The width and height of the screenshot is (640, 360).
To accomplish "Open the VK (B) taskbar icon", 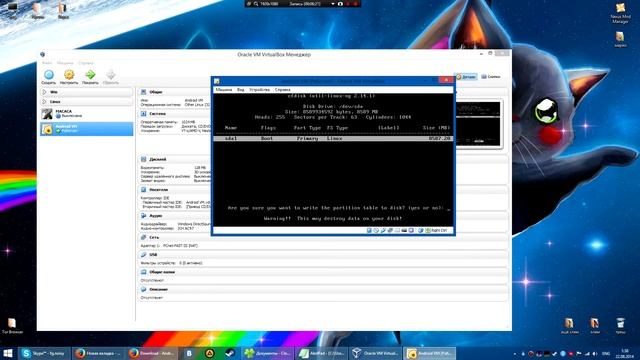I will tap(189, 353).
